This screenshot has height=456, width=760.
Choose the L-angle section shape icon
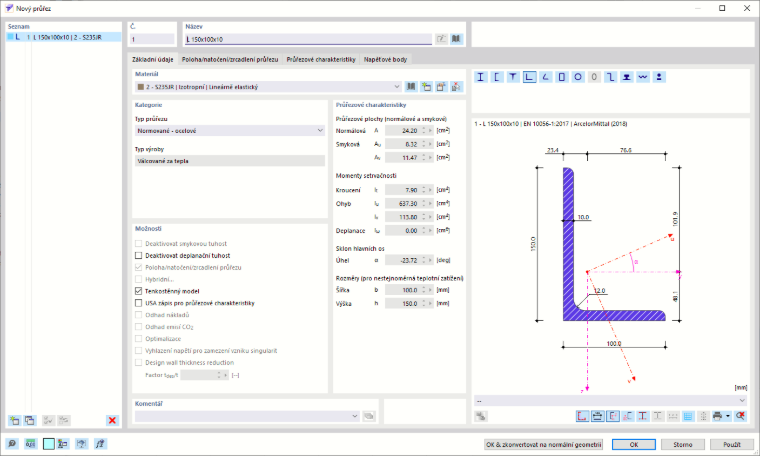[x=529, y=77]
